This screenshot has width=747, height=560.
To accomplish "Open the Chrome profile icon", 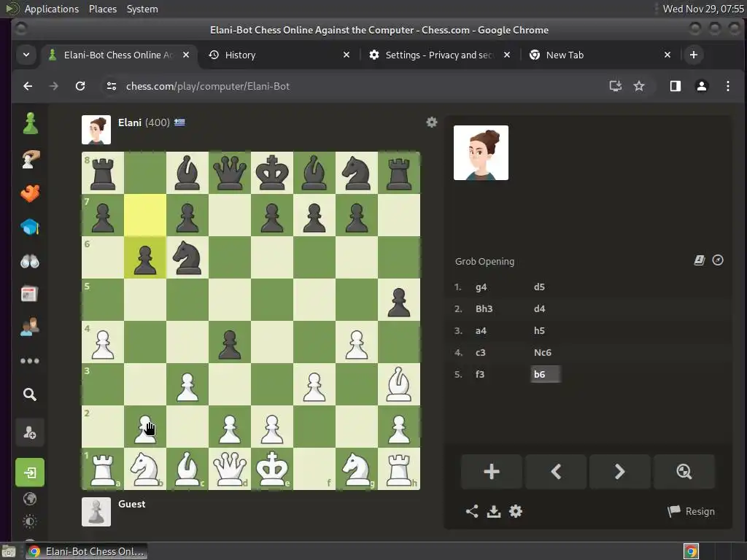I will [x=701, y=86].
